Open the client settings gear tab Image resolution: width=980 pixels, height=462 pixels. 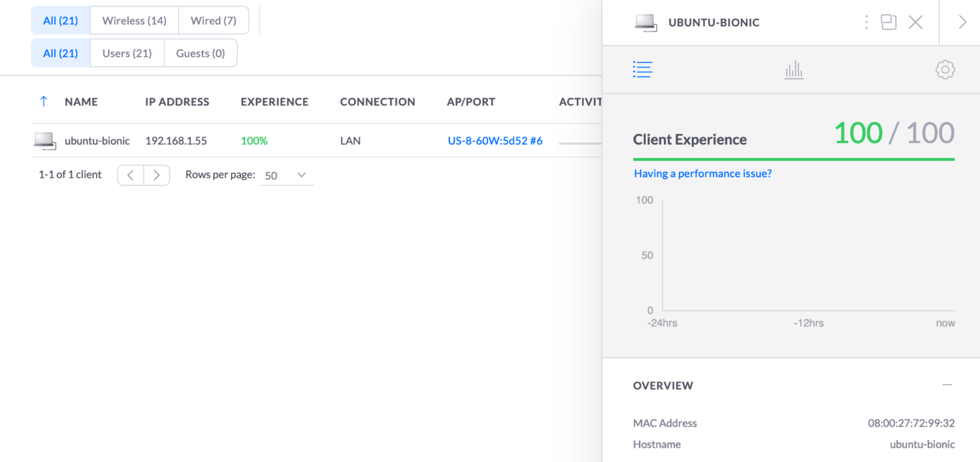(x=945, y=70)
